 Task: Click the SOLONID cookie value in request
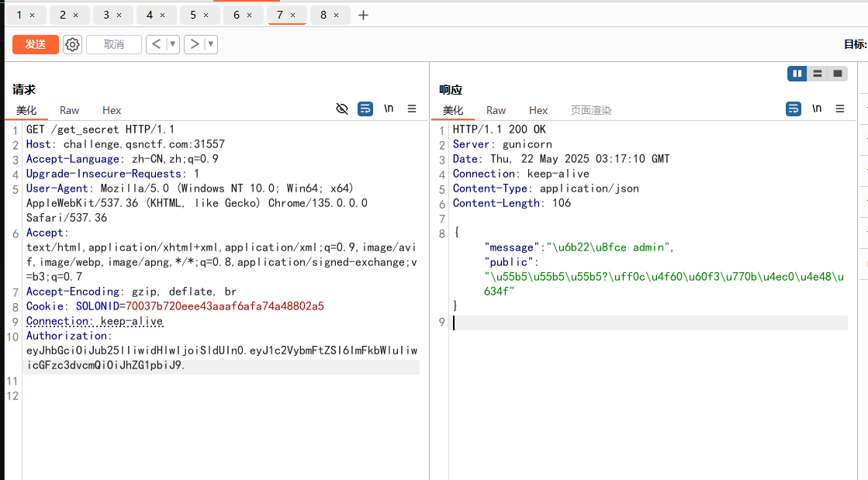[x=225, y=306]
